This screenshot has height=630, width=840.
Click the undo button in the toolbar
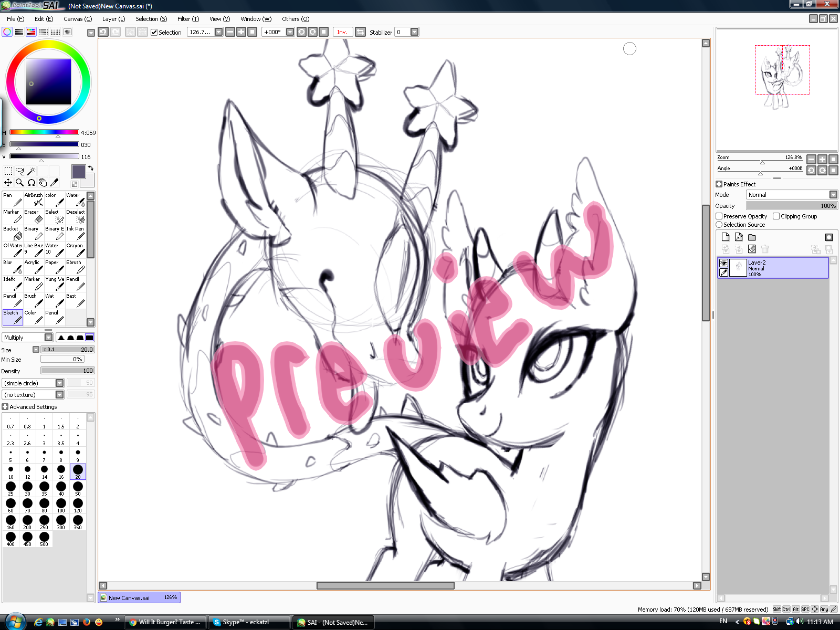[103, 32]
